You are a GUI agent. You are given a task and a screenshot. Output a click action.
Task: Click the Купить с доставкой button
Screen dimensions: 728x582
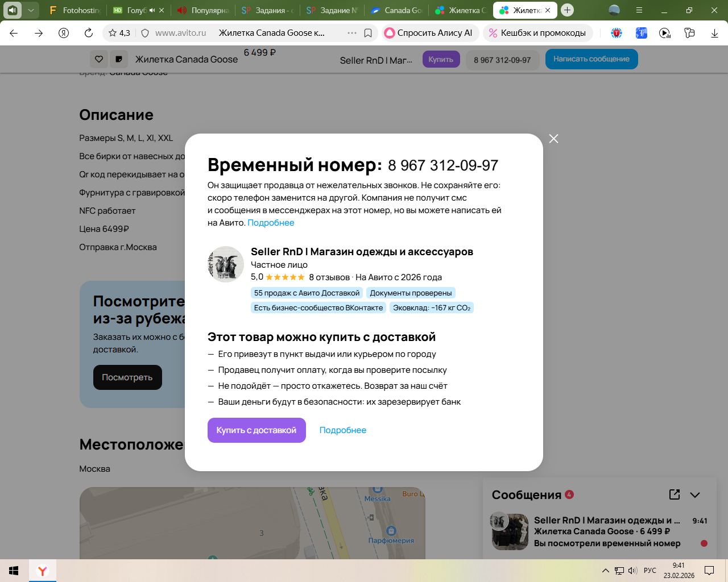(257, 430)
